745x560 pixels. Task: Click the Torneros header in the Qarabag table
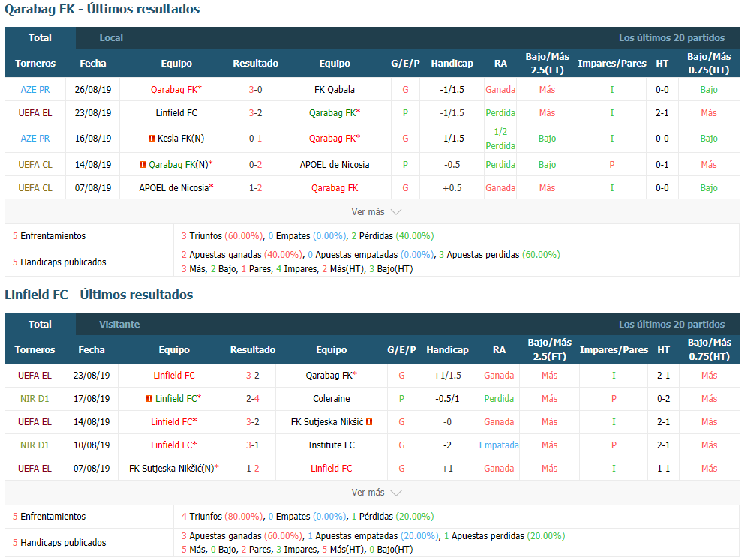coord(35,64)
